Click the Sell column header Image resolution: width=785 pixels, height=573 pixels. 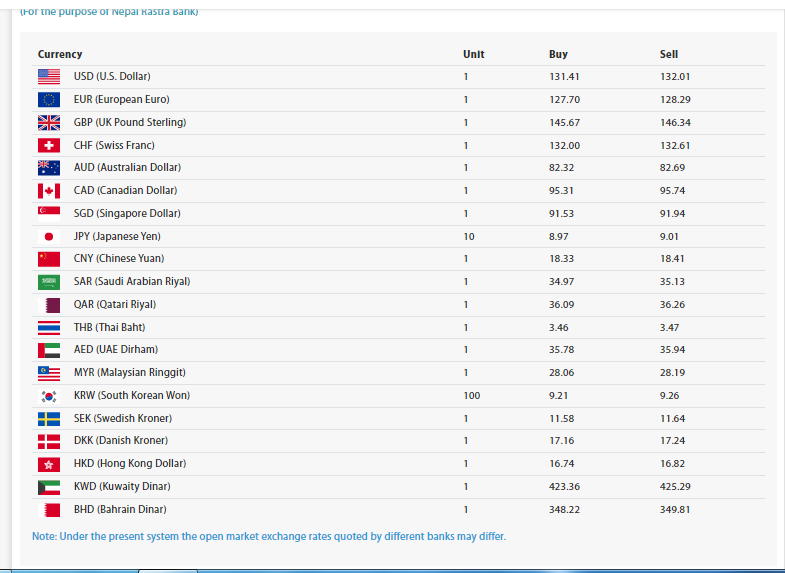click(669, 54)
